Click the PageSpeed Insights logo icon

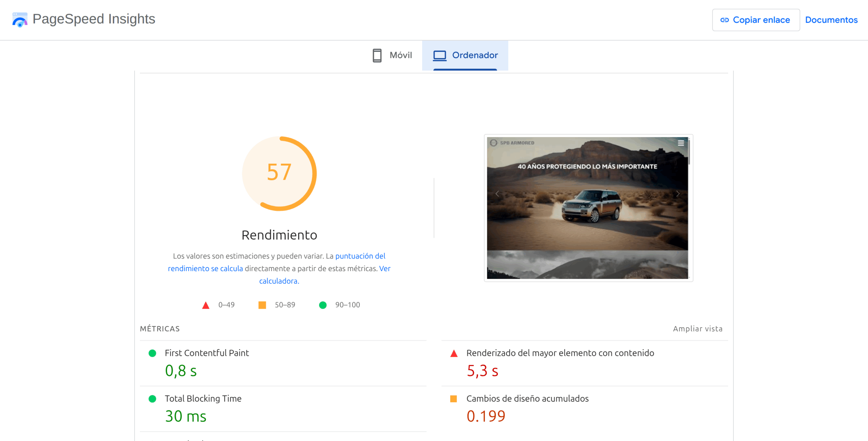click(20, 20)
